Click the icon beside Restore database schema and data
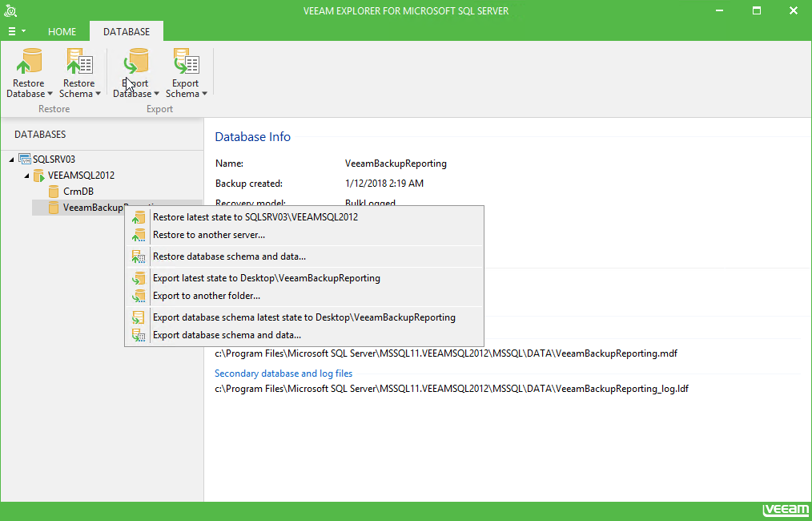This screenshot has height=521, width=812. (139, 256)
